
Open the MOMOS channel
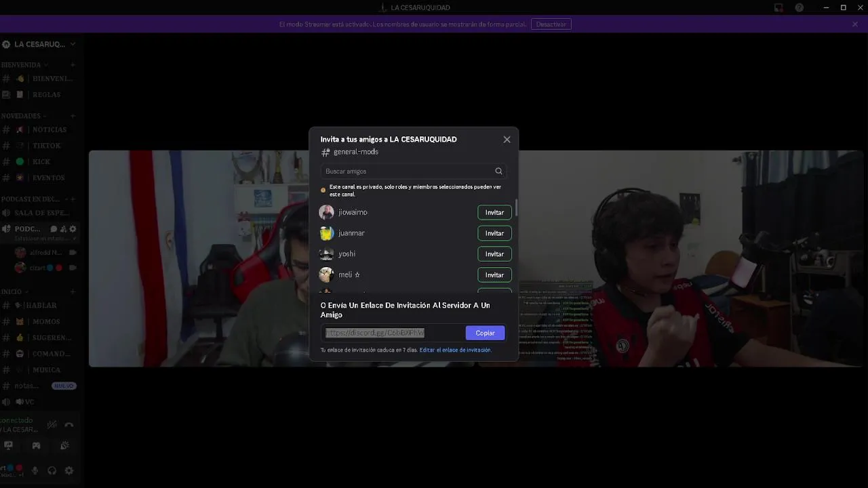pos(41,322)
